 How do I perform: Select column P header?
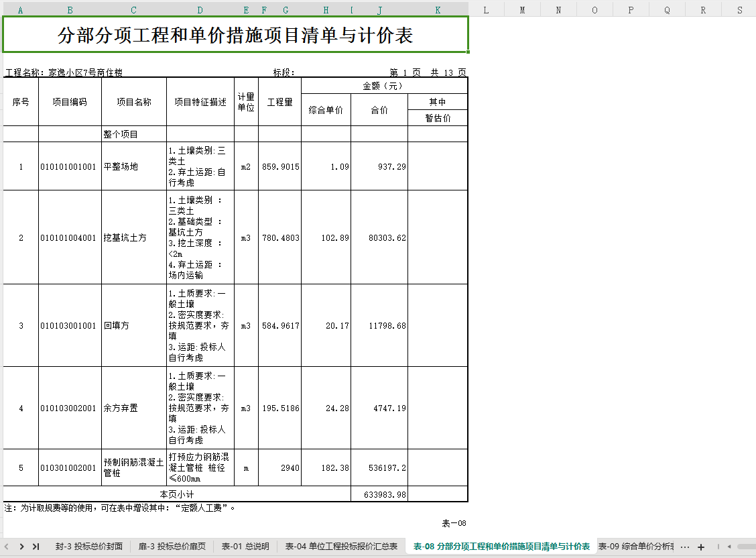click(631, 10)
